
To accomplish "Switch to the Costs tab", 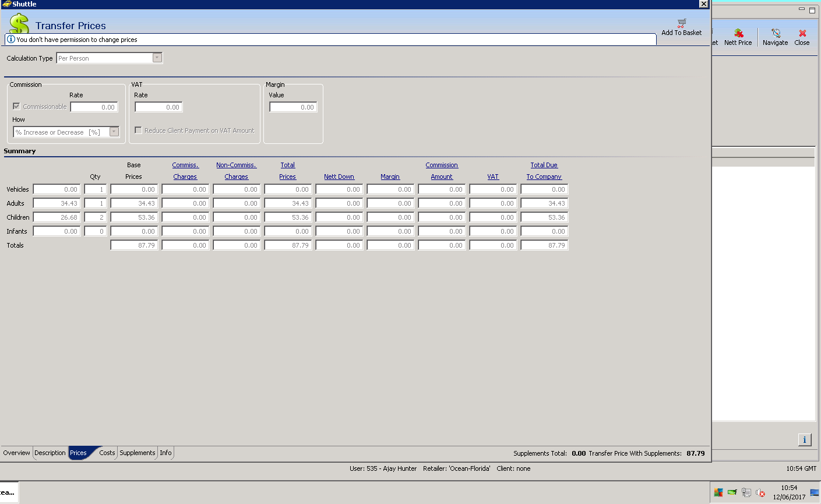I will click(x=107, y=453).
